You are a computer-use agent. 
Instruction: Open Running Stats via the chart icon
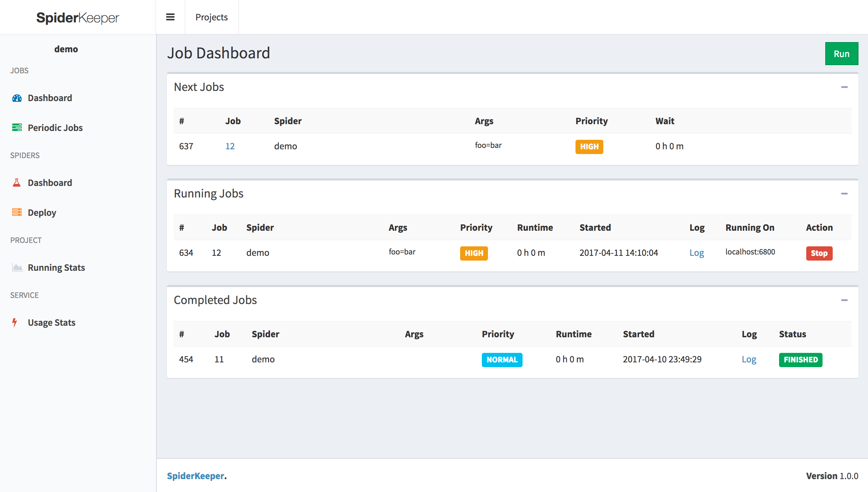pyautogui.click(x=17, y=267)
